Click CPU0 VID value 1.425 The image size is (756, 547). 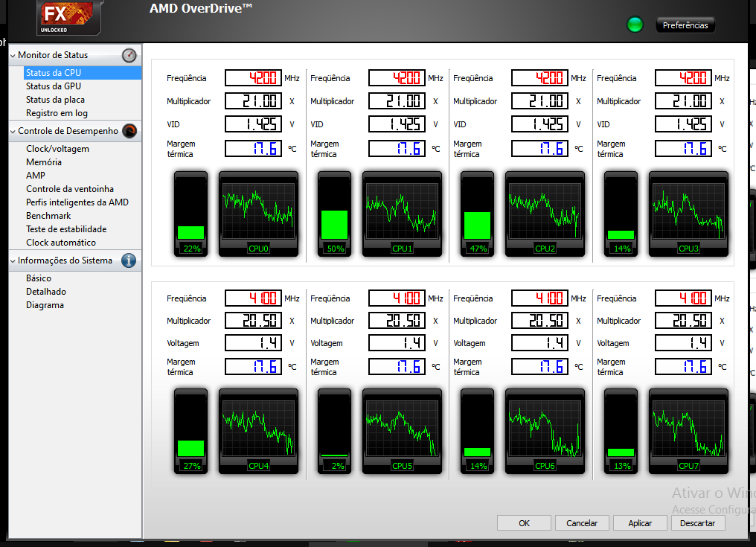[253, 124]
